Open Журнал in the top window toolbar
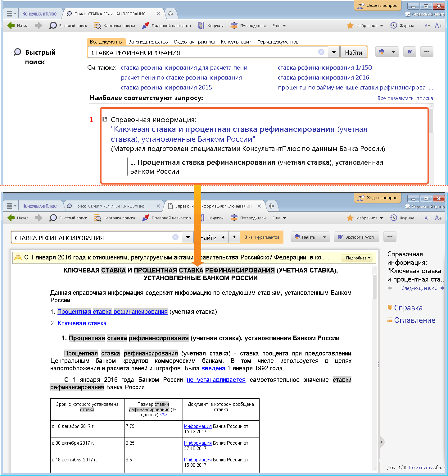The height and width of the screenshot is (476, 448). [402, 25]
